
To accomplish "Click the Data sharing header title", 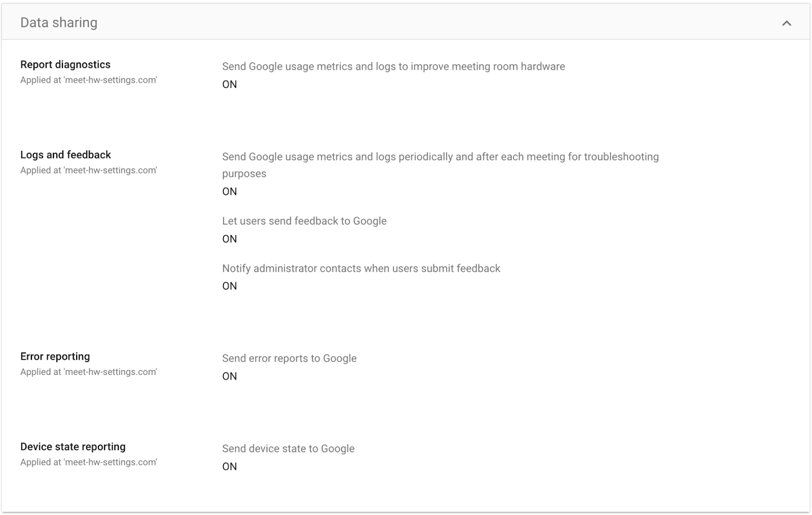I will tap(59, 23).
